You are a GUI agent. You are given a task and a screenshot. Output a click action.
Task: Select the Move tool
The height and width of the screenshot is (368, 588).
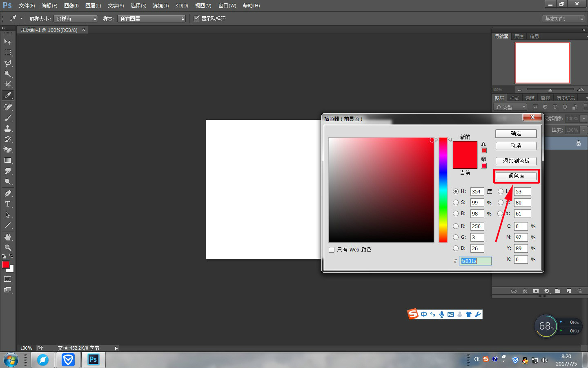8,42
